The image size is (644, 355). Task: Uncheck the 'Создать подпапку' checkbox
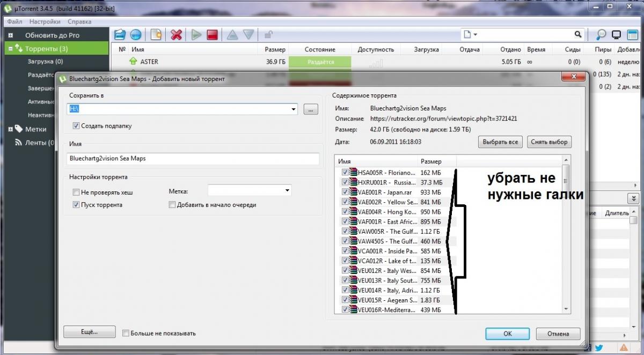pos(76,126)
